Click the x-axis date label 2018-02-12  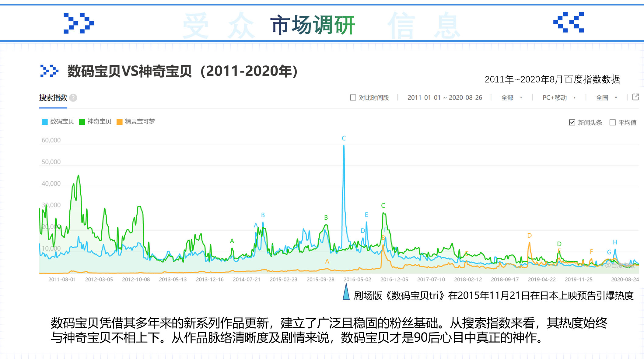[468, 279]
